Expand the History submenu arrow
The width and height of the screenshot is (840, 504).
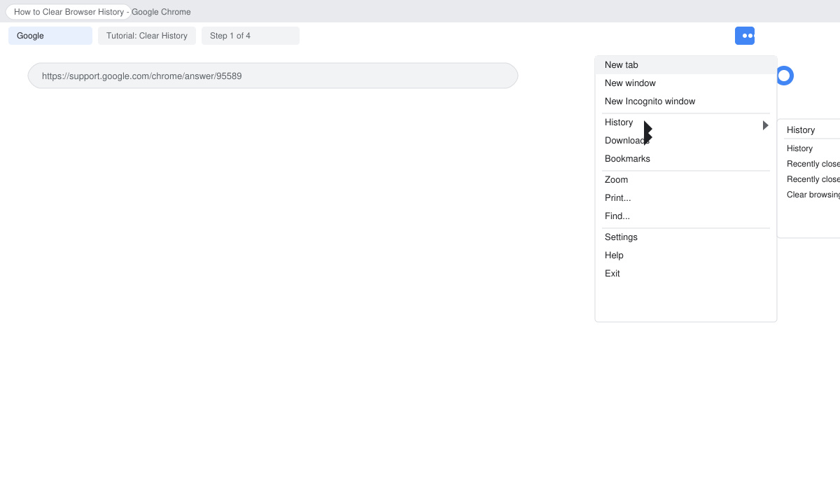pyautogui.click(x=766, y=125)
